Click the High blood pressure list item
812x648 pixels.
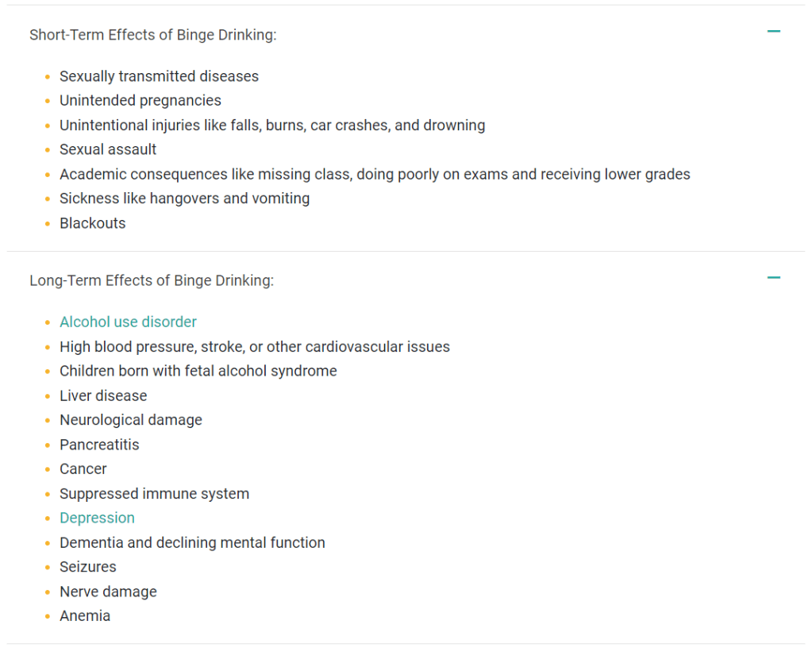tap(254, 346)
